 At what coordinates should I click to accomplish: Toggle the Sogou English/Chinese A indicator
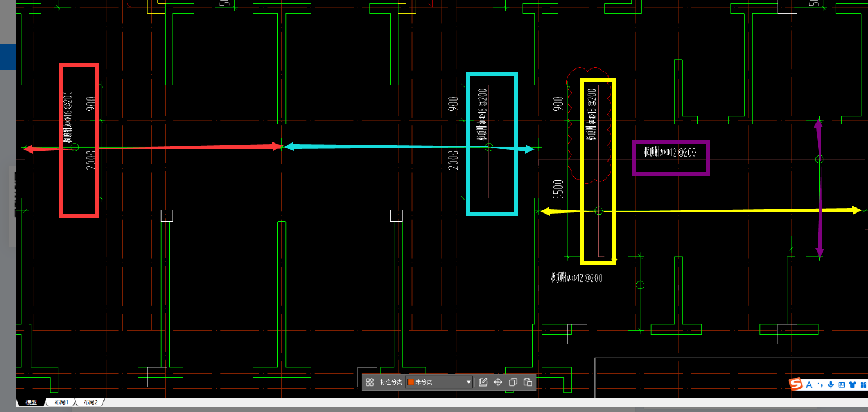pos(809,384)
